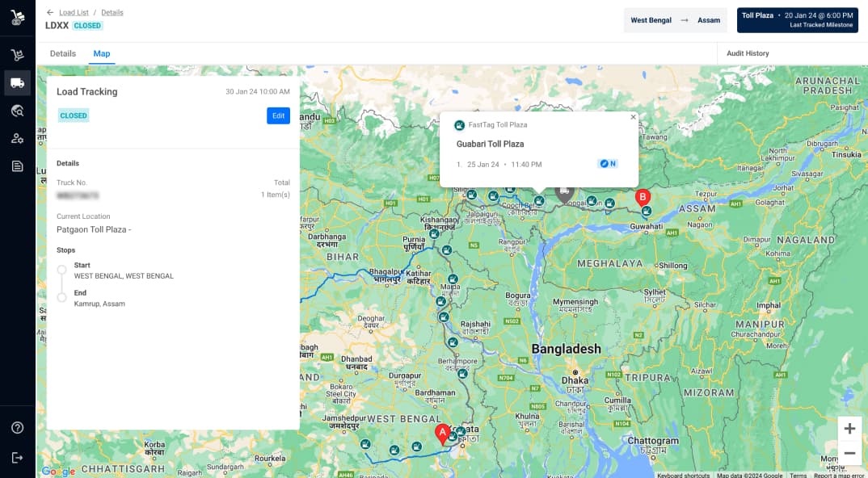Click the logout icon in sidebar
Screen dimensions: 868x478
(x=17, y=458)
